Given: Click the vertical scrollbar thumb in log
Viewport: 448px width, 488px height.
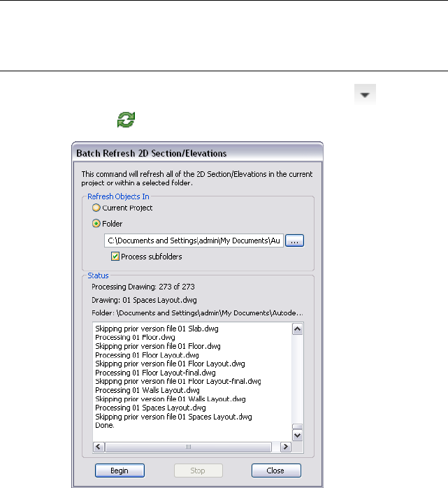Looking at the screenshot, I should click(x=298, y=426).
